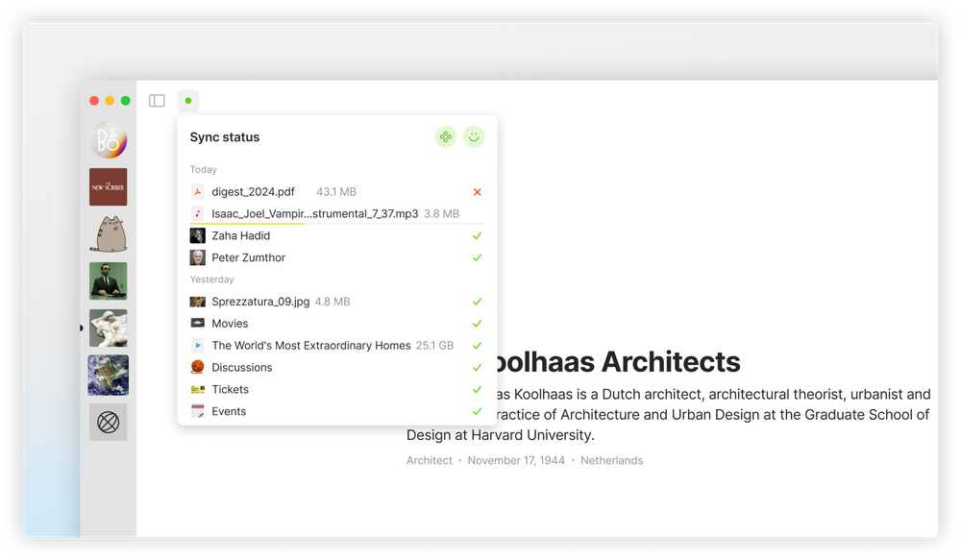Screen dimensions: 961x560
Task: Toggle the sidebar panel icon
Action: point(157,101)
